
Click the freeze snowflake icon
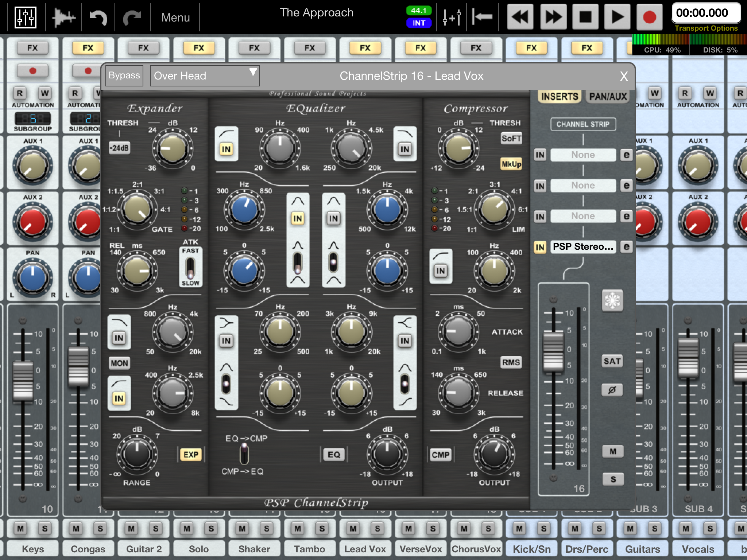[x=612, y=301]
